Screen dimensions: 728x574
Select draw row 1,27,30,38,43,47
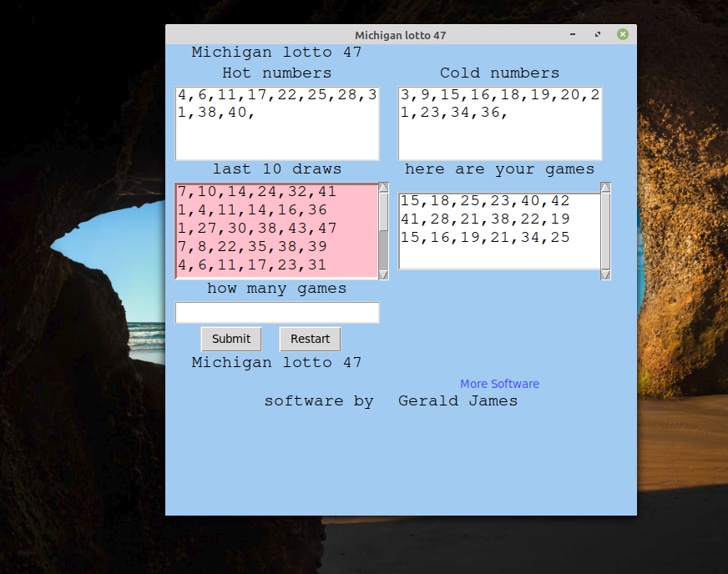(x=257, y=229)
